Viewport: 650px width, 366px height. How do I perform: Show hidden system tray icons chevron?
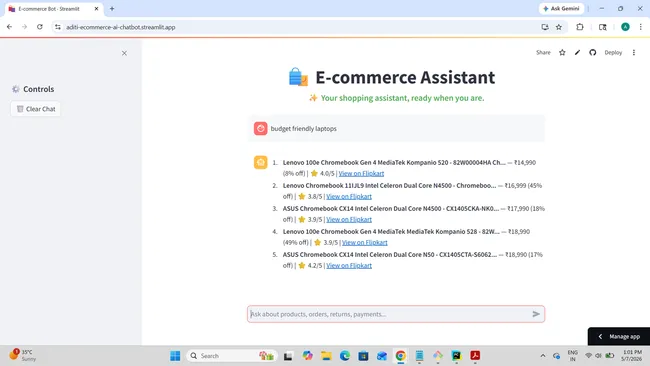[543, 356]
